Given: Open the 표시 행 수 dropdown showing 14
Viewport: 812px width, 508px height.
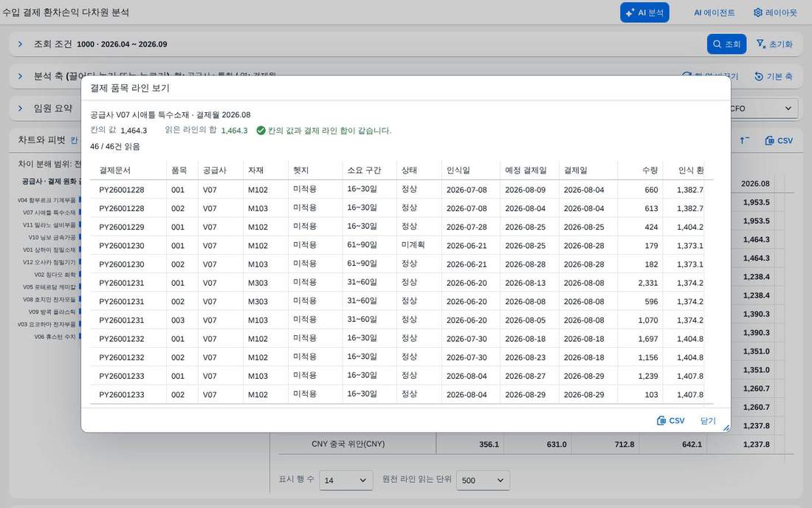Looking at the screenshot, I should click(346, 481).
